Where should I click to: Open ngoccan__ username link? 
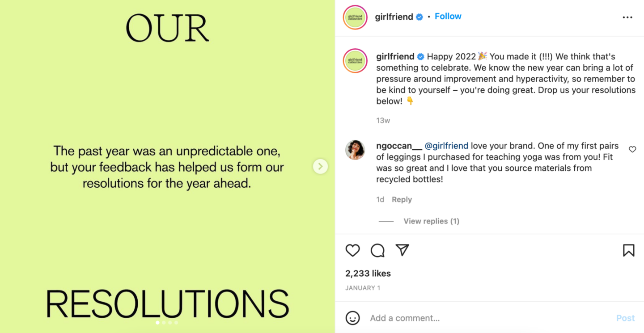coord(399,146)
